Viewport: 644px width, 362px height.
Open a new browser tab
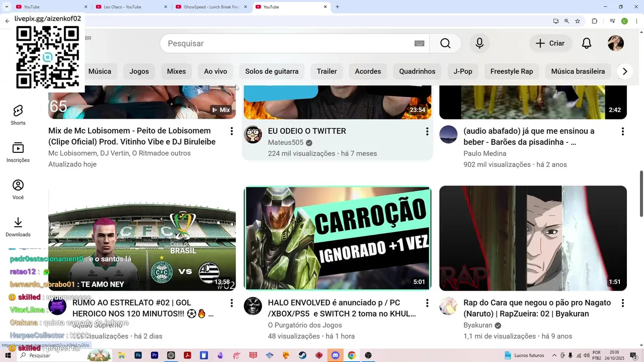(337, 7)
